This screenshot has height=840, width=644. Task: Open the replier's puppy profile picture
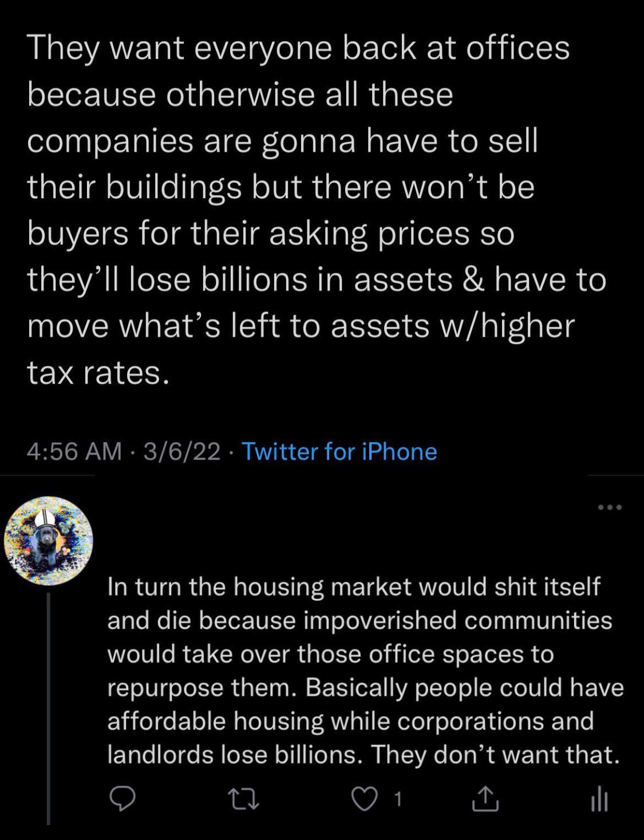(x=49, y=541)
